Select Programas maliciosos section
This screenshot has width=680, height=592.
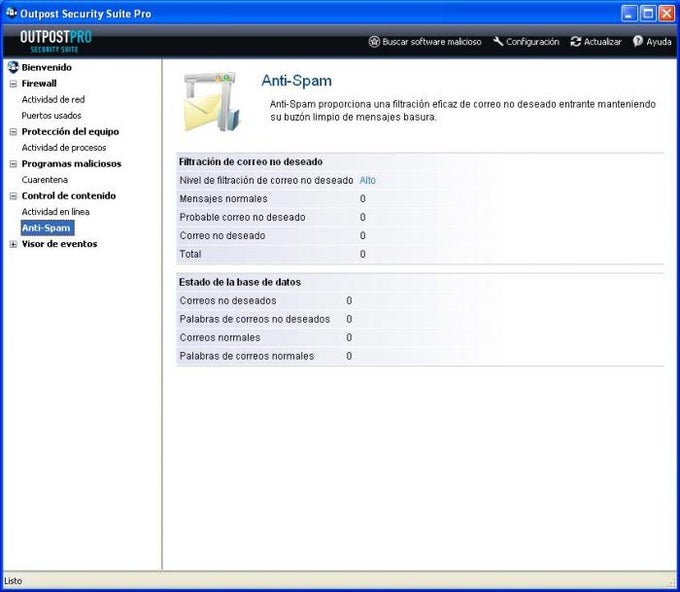point(72,164)
